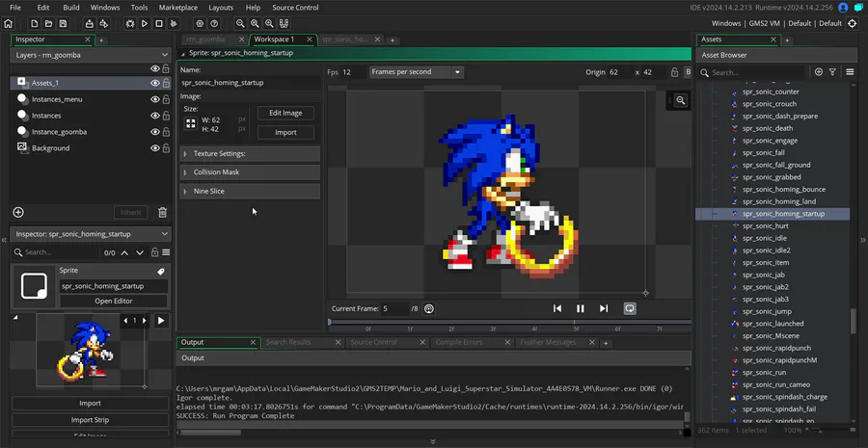
Task: Open the Marketplace menu
Action: 178,8
